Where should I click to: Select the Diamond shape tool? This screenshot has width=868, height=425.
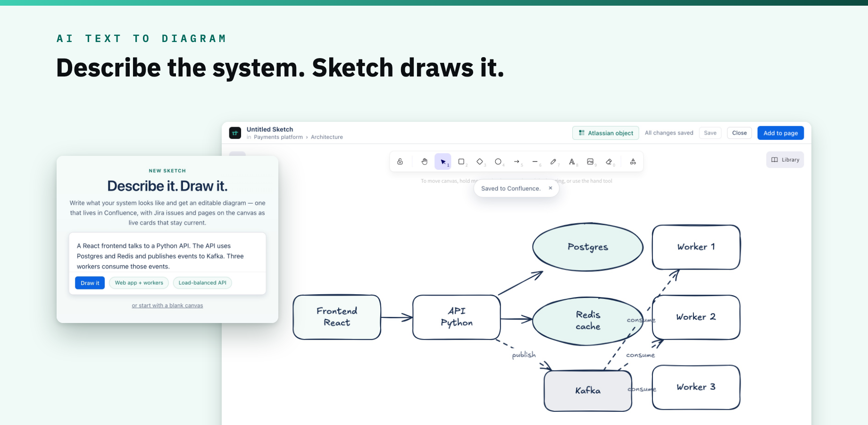pos(480,161)
